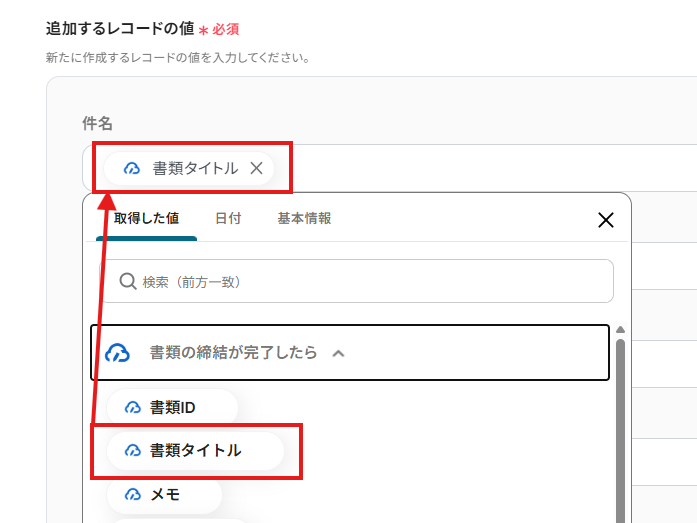Switch to the 取得した値 tab

point(146,219)
